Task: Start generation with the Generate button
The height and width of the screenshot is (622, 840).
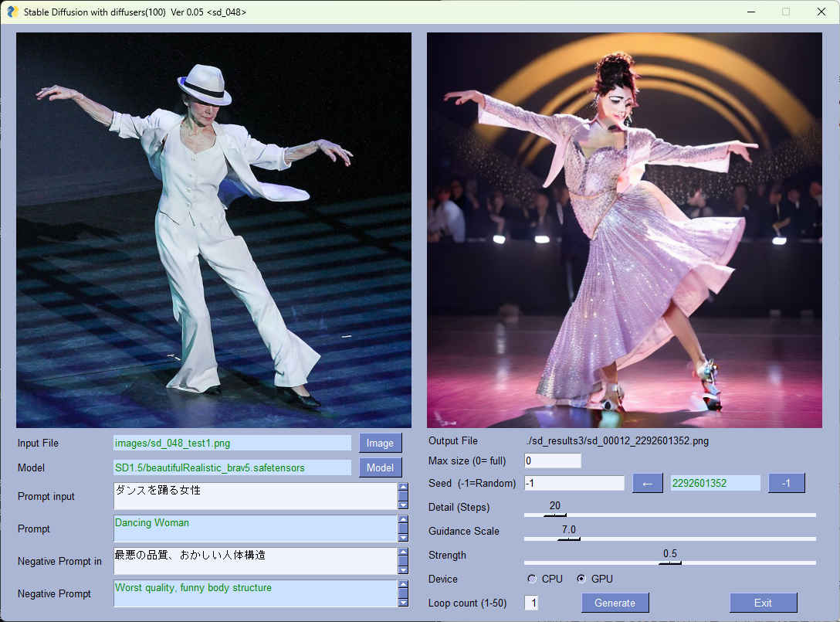Action: [x=615, y=603]
